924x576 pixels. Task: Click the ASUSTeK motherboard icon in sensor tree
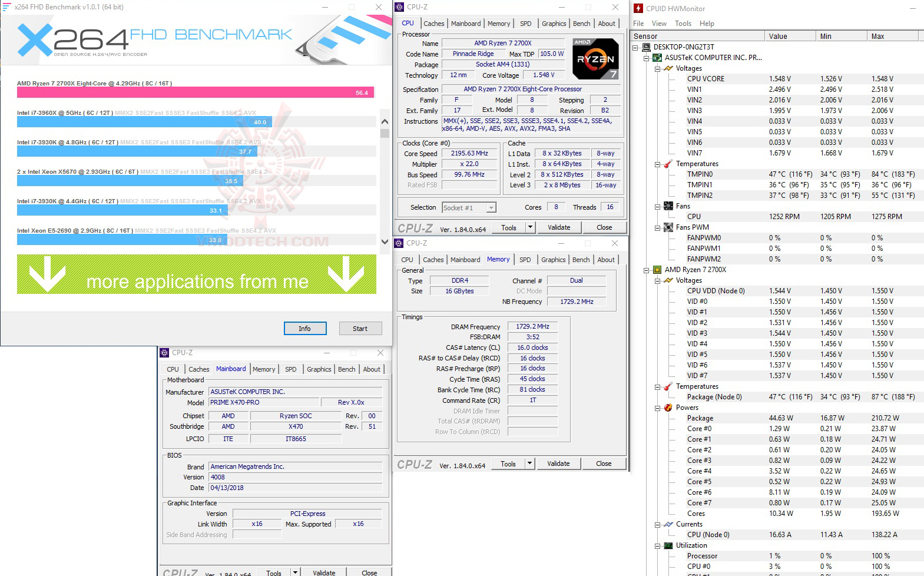[657, 58]
